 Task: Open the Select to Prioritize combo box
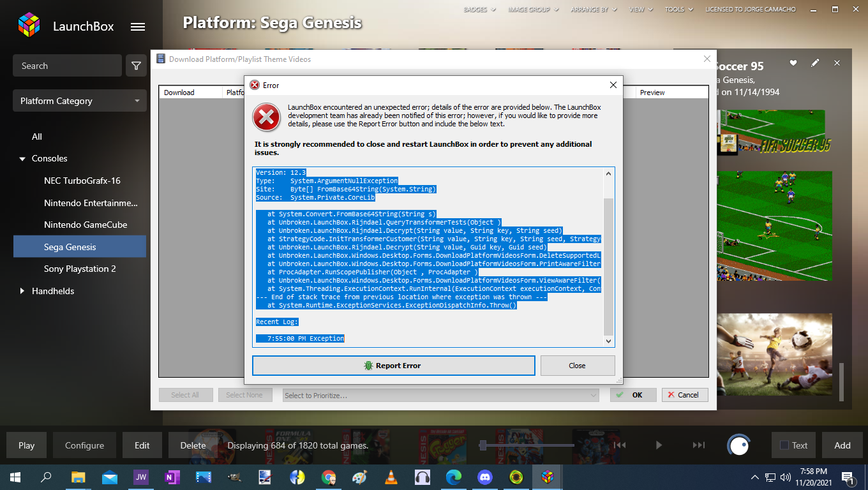coord(441,396)
